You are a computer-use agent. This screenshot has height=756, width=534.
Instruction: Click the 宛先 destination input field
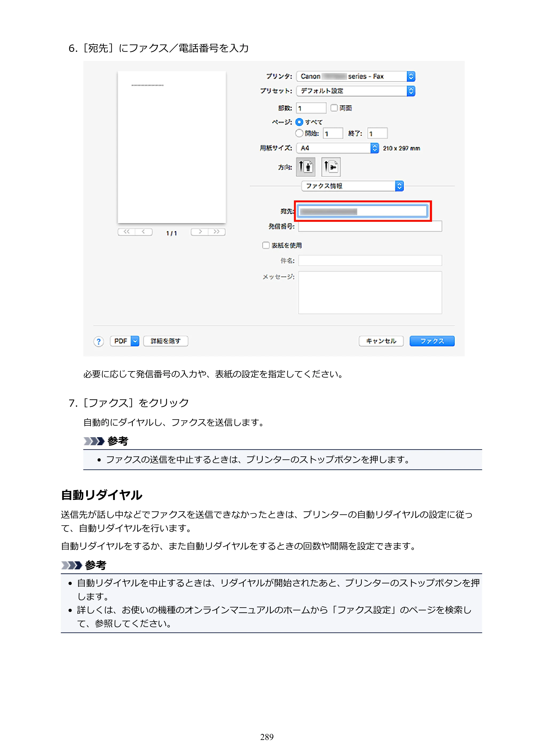point(363,211)
